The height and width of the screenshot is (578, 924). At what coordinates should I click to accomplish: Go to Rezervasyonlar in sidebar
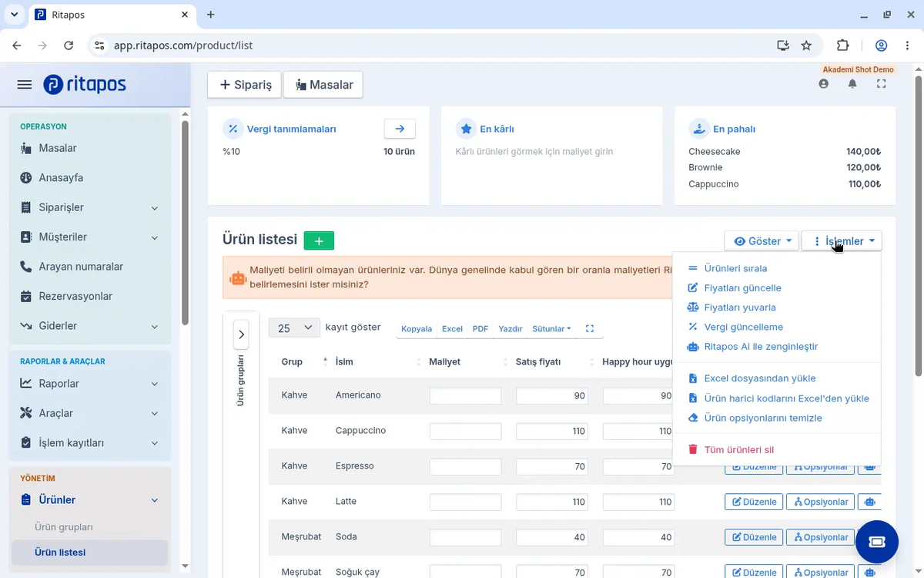(75, 296)
